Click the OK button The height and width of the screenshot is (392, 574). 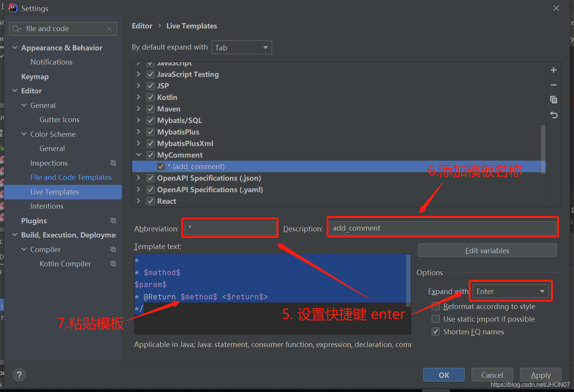[444, 375]
